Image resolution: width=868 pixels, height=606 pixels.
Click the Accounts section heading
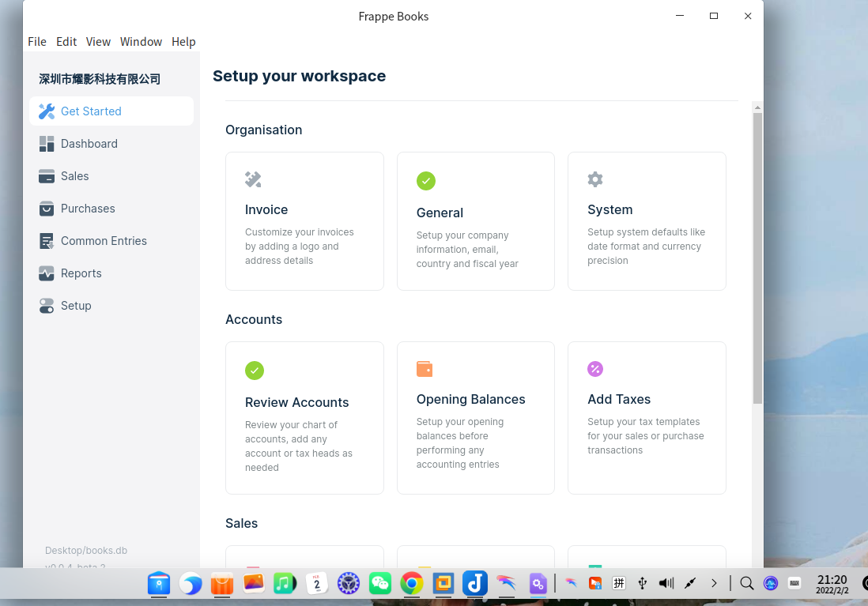[x=254, y=320]
